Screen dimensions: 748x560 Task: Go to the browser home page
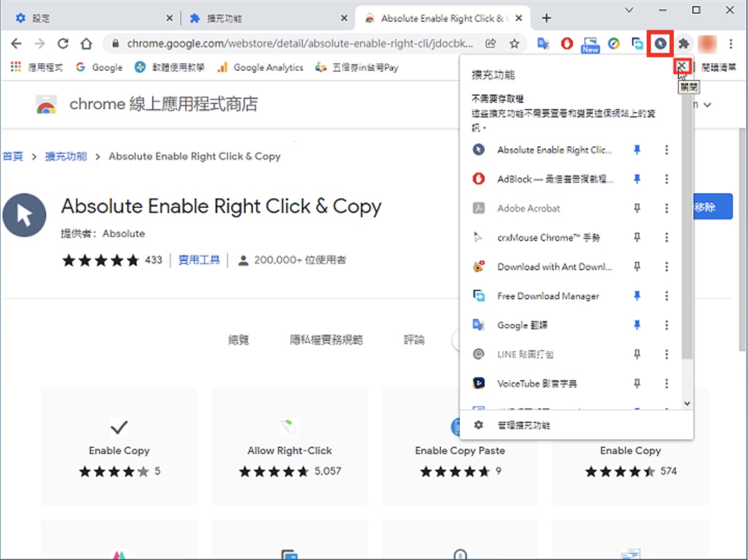[86, 44]
